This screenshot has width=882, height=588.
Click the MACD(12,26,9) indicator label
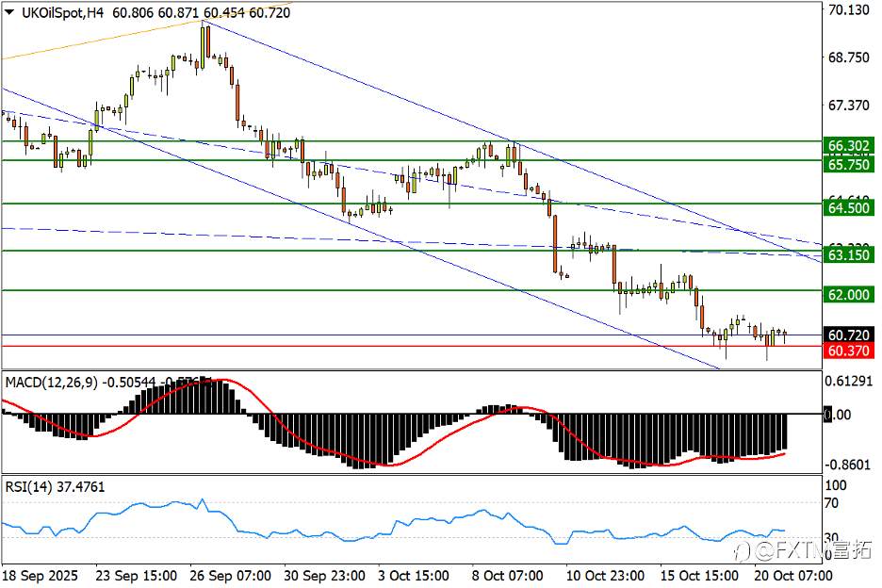click(x=51, y=383)
